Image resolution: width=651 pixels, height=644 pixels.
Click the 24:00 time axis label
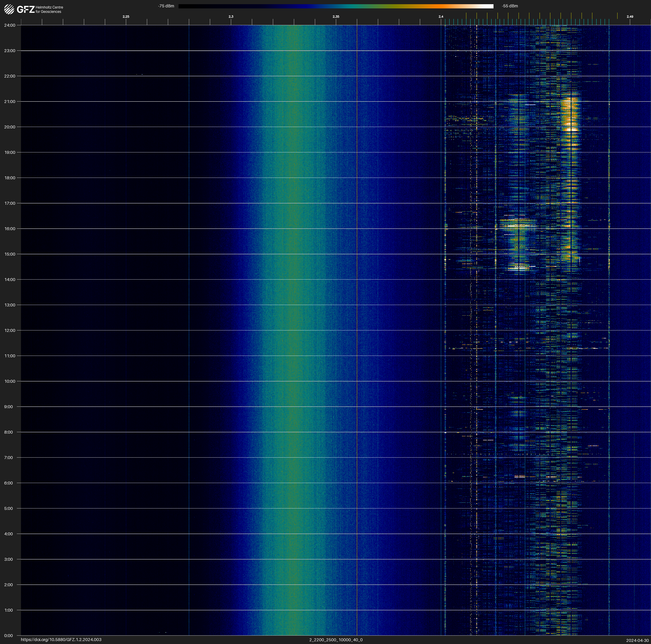9,25
